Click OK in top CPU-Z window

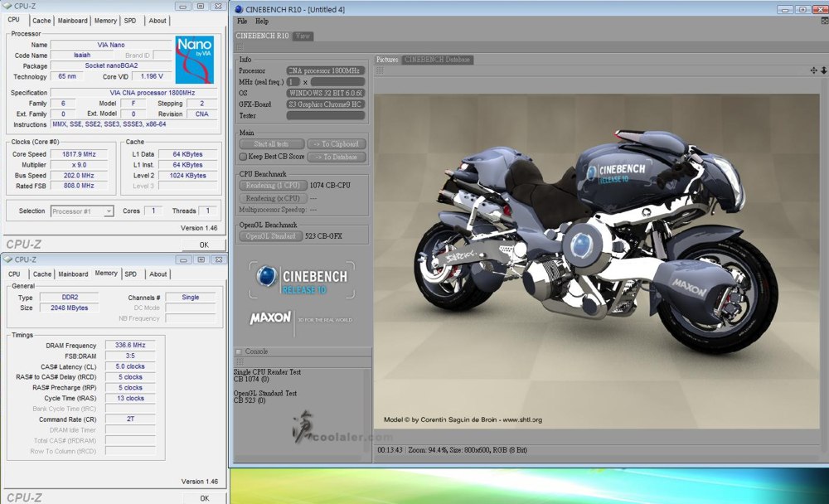[x=204, y=245]
